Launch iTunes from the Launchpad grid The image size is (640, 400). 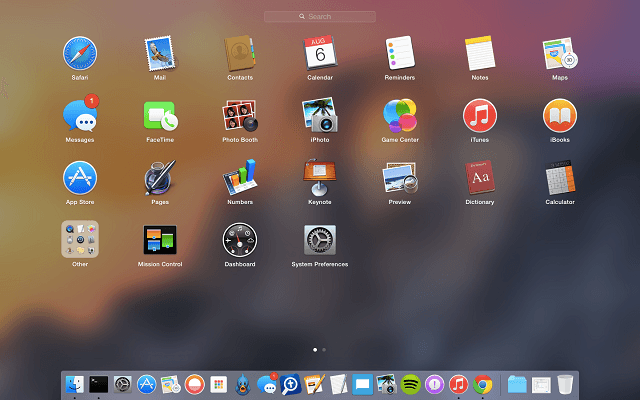[480, 116]
